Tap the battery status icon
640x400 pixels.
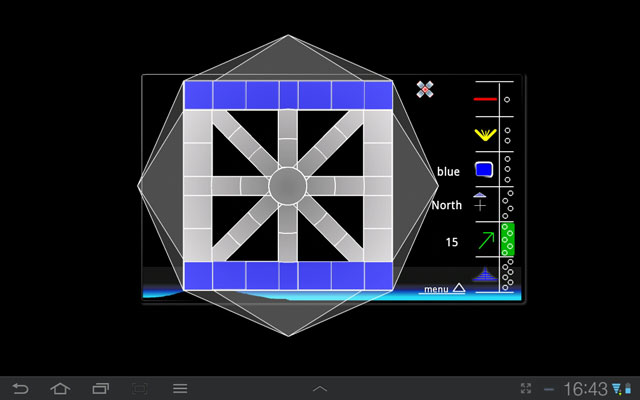(628, 389)
